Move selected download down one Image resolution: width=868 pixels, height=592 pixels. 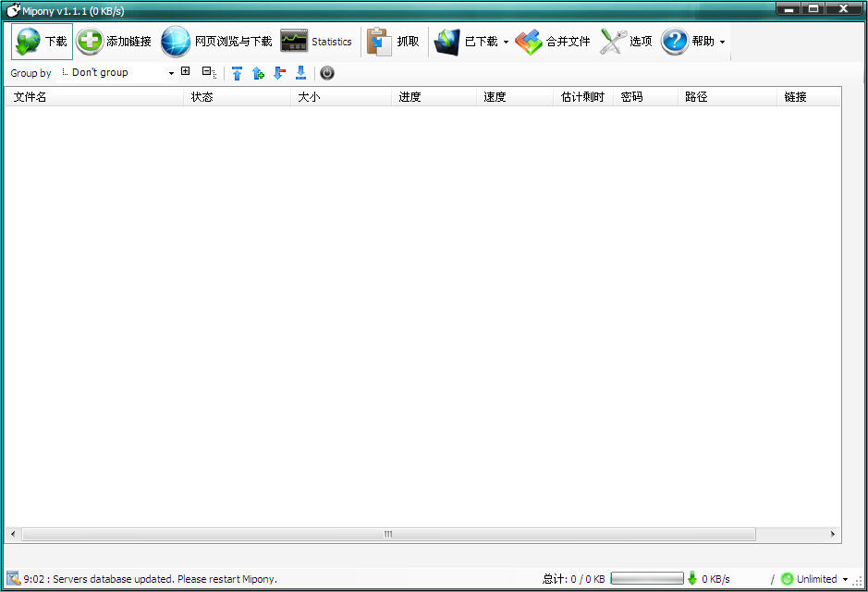click(x=279, y=73)
